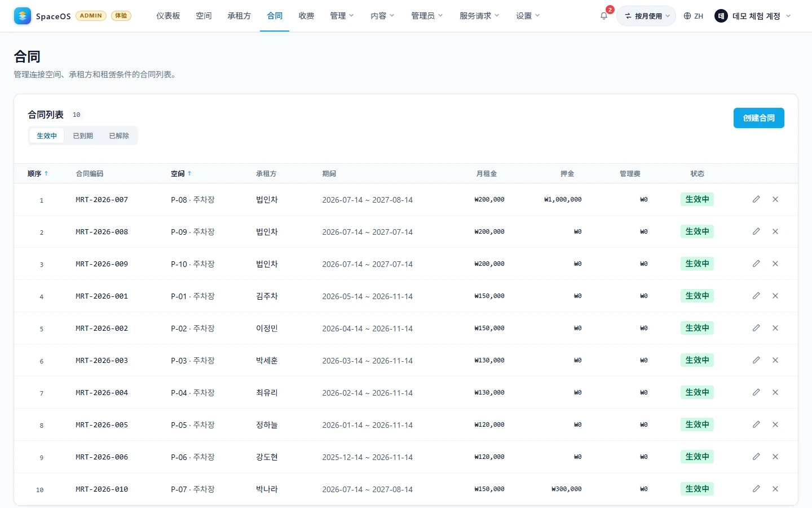Sort table by 顺序 column
The height and width of the screenshot is (508, 812).
[x=38, y=174]
